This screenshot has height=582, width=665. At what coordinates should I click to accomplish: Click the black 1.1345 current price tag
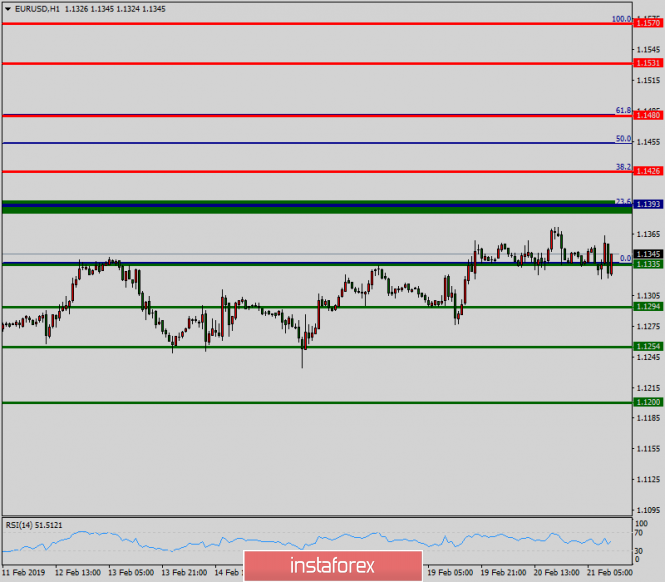(648, 254)
